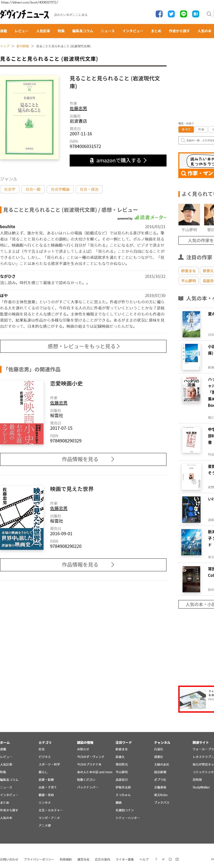Click the Twitter icon in the footer
The width and height of the screenshot is (214, 868).
[x=163, y=859]
